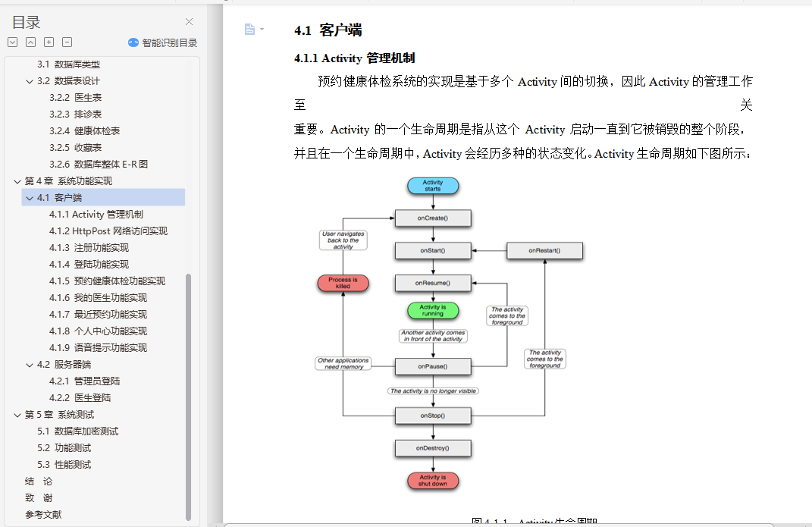The height and width of the screenshot is (527, 812).
Task: Click the Activity lifecycle diagram image
Action: coord(450,333)
